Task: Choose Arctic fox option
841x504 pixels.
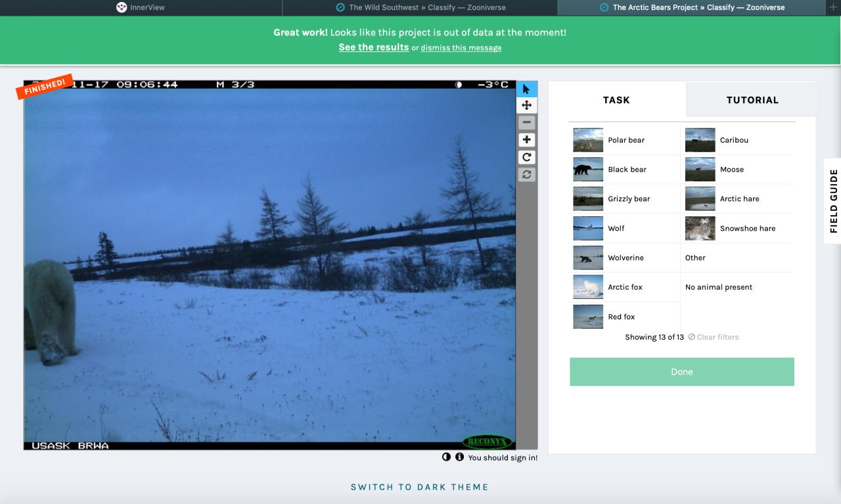Action: pos(624,287)
